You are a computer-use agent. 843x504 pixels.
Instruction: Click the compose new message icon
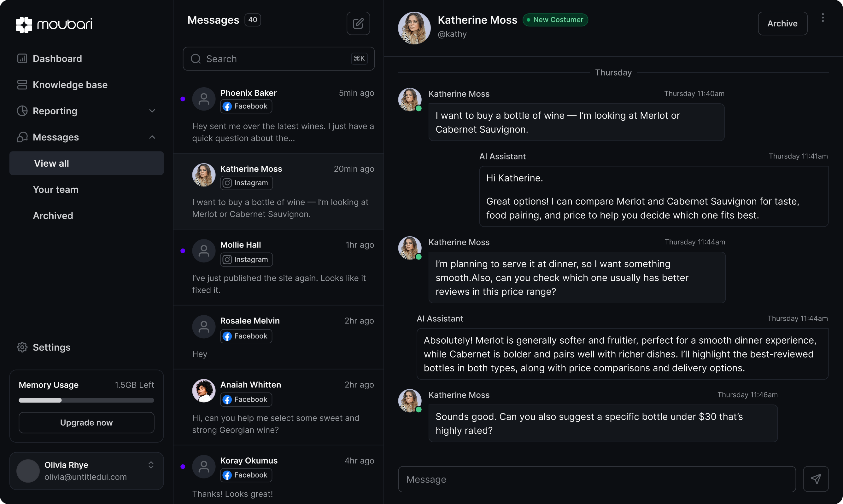(x=358, y=23)
